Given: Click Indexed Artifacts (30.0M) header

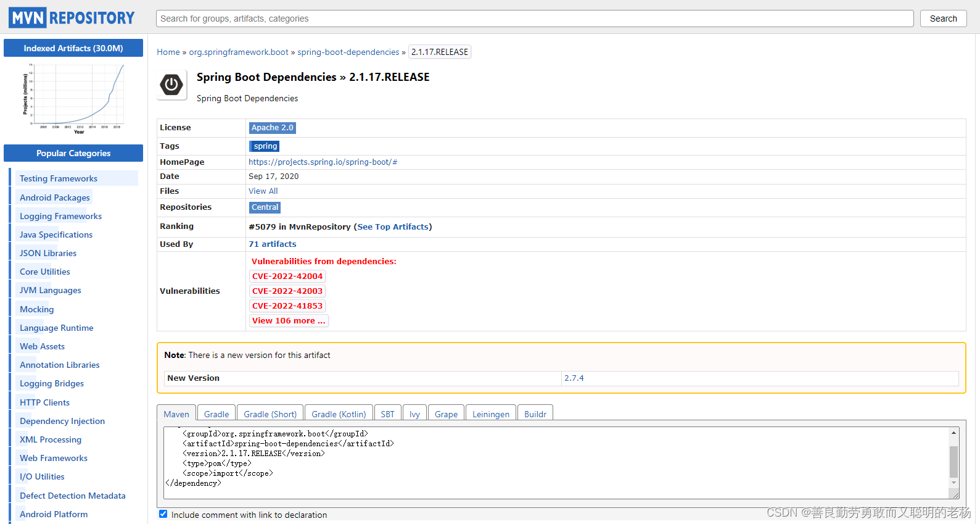Looking at the screenshot, I should click(73, 48).
